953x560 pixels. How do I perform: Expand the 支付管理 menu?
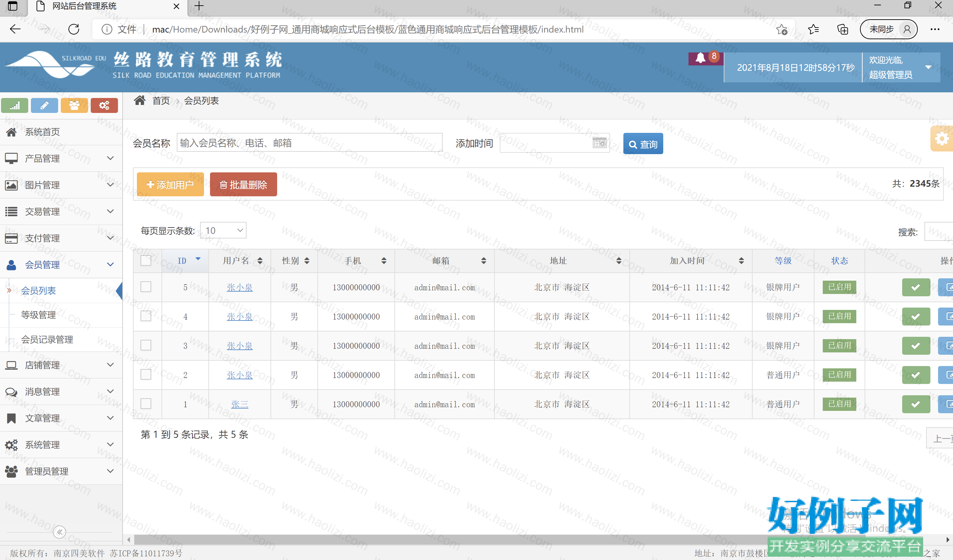tap(61, 238)
